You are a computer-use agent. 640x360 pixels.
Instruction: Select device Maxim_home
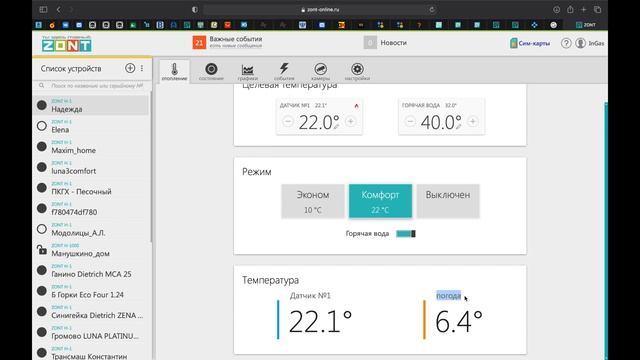91,147
